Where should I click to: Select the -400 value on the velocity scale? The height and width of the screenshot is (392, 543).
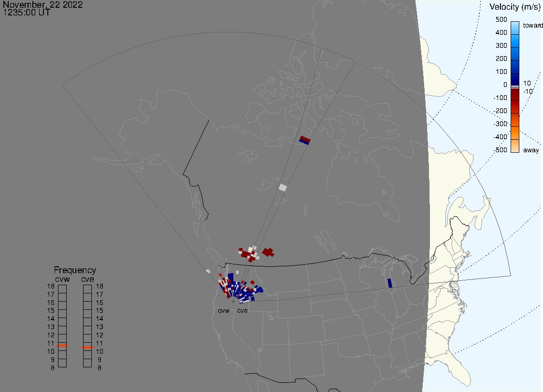(500, 137)
